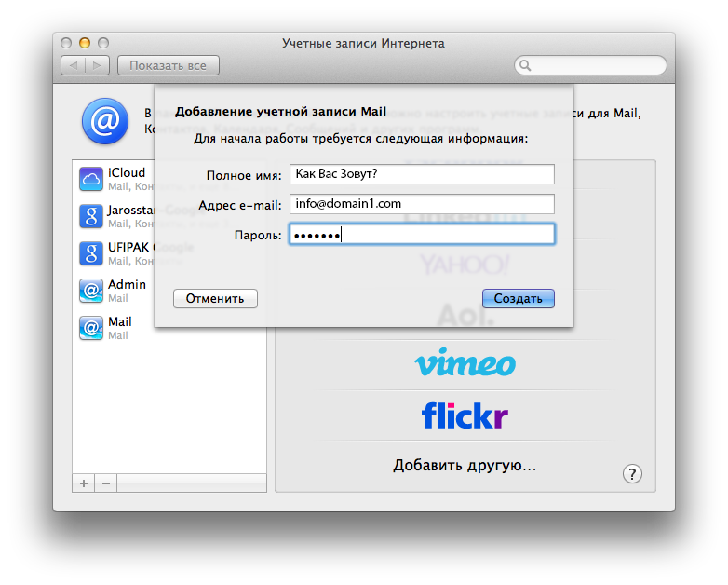Select the Jarosstar Google account icon
Screen dimensions: 728x585
[x=91, y=216]
